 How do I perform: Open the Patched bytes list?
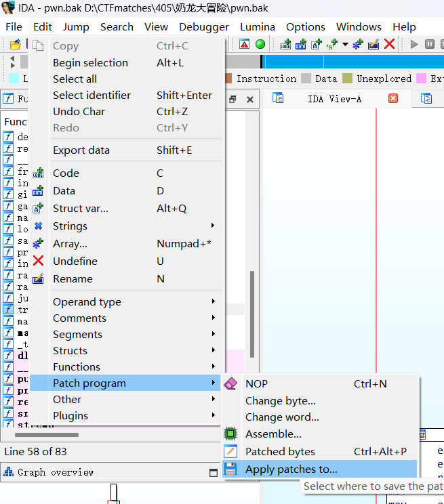point(280,452)
